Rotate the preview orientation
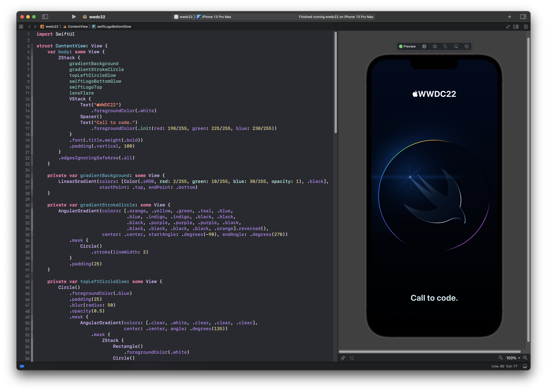Image resolution: width=547 pixels, height=392 pixels. pyautogui.click(x=445, y=46)
